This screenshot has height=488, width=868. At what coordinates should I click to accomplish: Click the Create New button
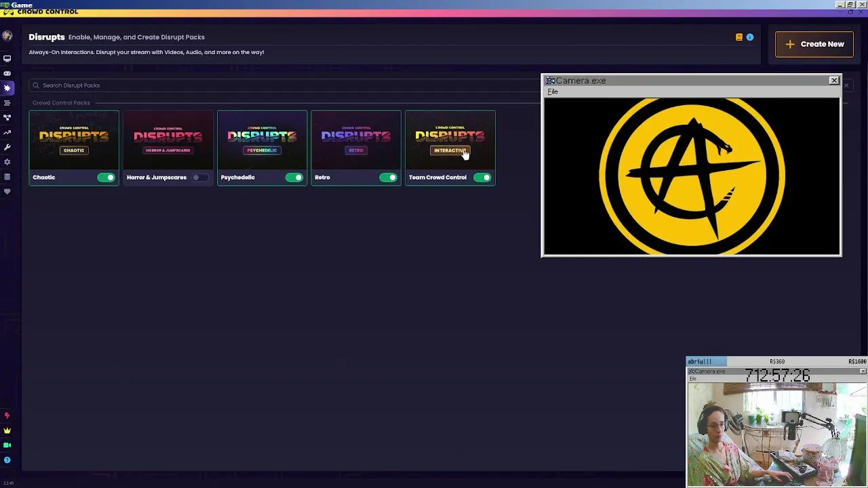[x=814, y=44]
